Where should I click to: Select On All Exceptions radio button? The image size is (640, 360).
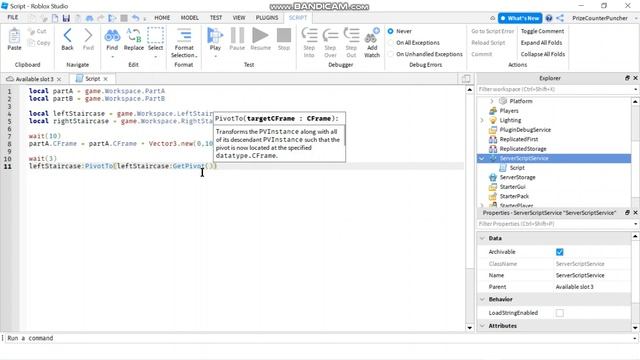(x=391, y=42)
